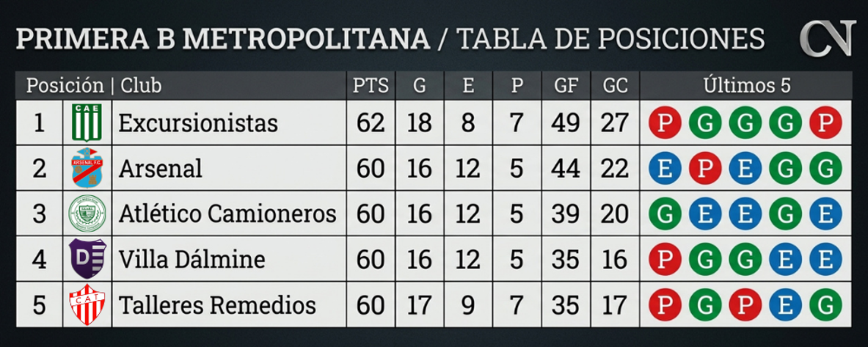868x347 pixels.
Task: Click Arsenal's first blue E badge
Action: click(x=665, y=168)
